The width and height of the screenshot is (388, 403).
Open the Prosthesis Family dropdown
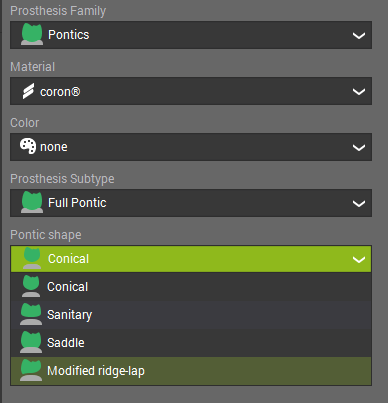(191, 35)
